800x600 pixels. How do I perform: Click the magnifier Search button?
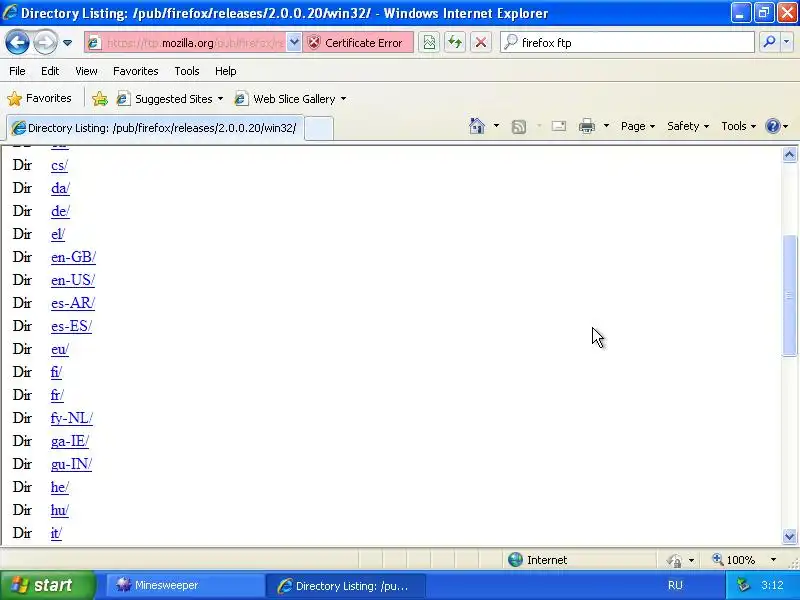(769, 42)
